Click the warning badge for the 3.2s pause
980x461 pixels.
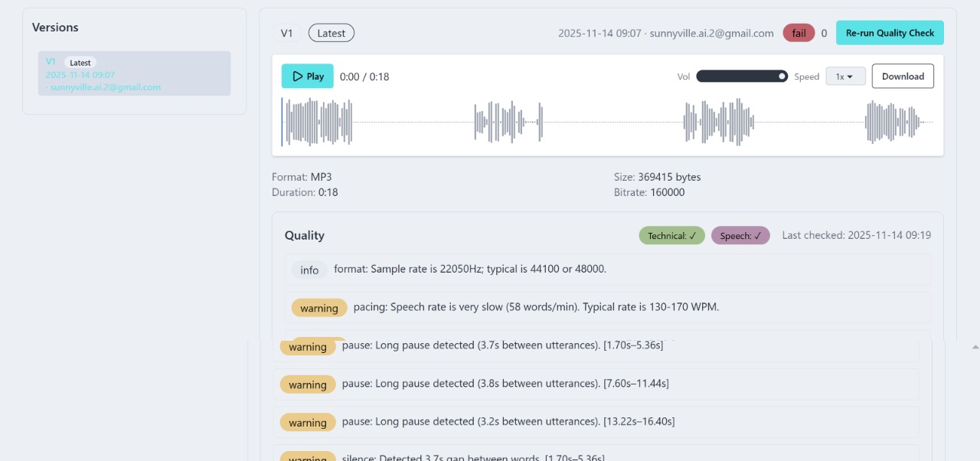coord(308,422)
